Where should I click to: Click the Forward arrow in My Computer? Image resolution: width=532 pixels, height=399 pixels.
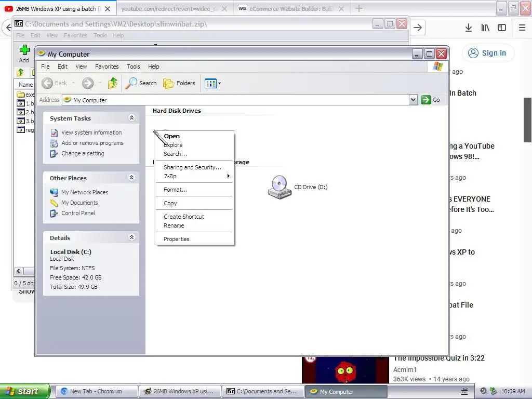[87, 83]
